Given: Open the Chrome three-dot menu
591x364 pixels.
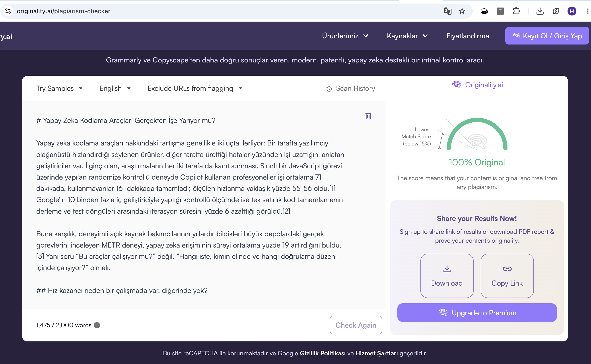Looking at the screenshot, I should (x=588, y=11).
